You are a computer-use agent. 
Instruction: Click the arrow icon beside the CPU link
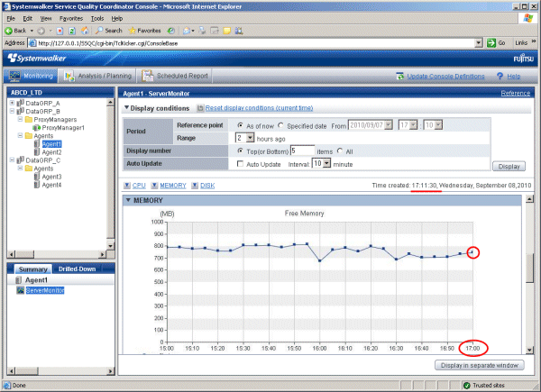click(x=127, y=186)
